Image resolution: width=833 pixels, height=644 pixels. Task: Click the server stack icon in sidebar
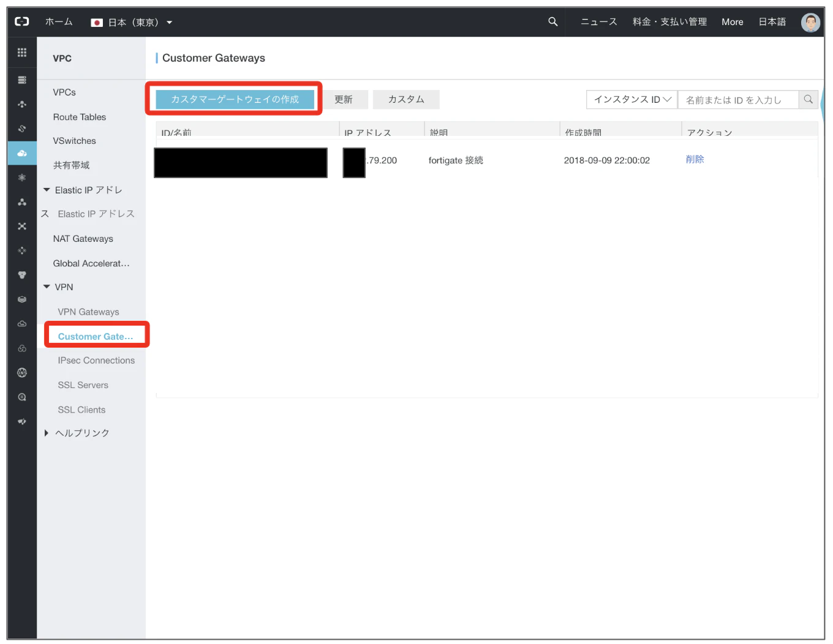pyautogui.click(x=22, y=80)
